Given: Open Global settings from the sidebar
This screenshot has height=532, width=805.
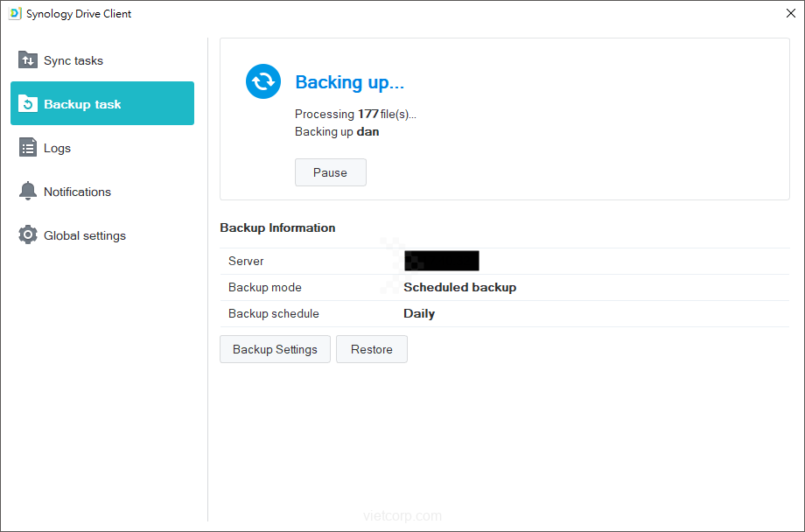Looking at the screenshot, I should pyautogui.click(x=85, y=235).
